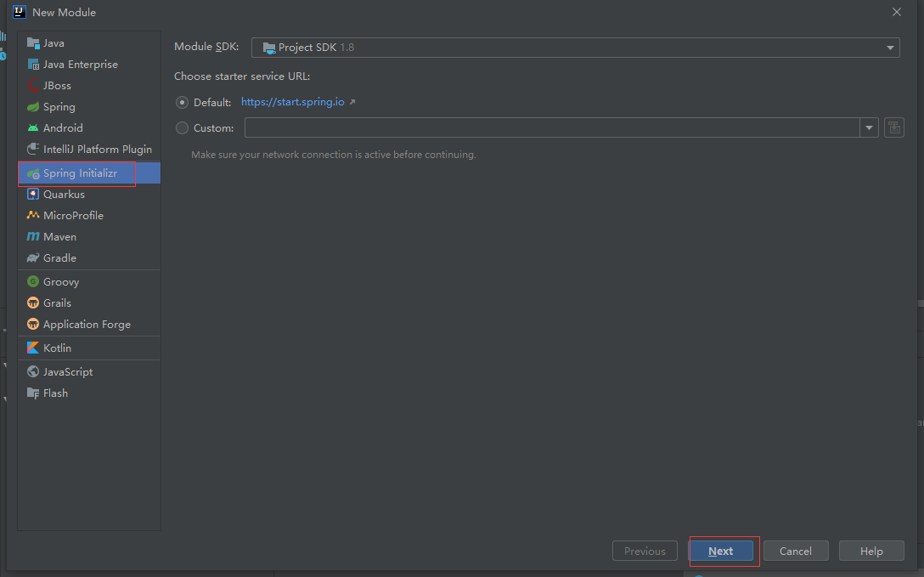Open the https://start.spring.io link

[x=293, y=102]
